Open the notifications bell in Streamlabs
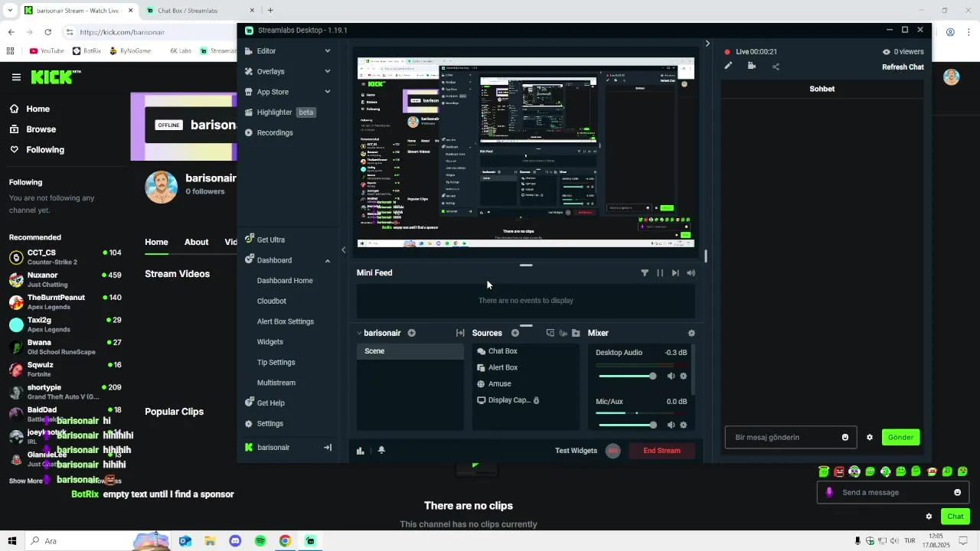980x551 pixels. pos(381,451)
